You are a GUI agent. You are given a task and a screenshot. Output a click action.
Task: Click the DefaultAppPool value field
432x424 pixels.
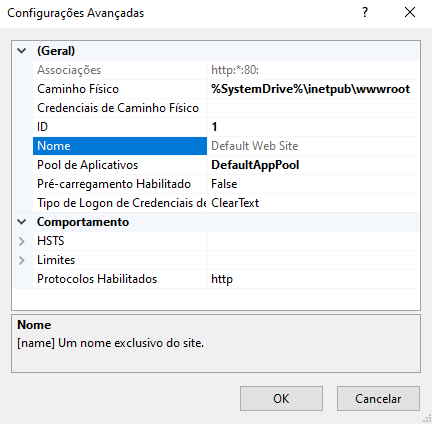[x=313, y=165]
